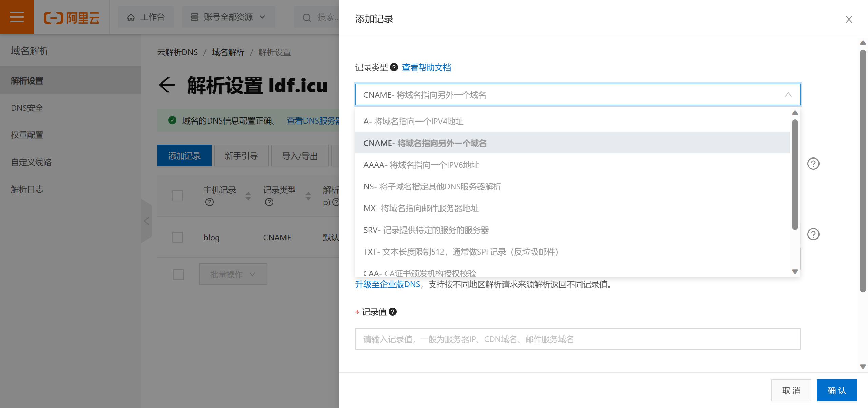The width and height of the screenshot is (868, 408).
Task: Click the back arrow beside 解析设置 ldf.icu
Action: coord(167,85)
